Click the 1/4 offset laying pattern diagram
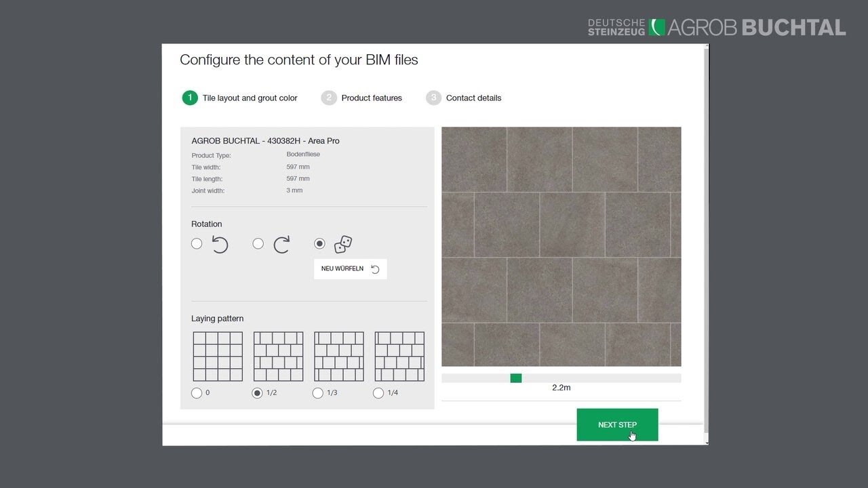 (x=399, y=357)
